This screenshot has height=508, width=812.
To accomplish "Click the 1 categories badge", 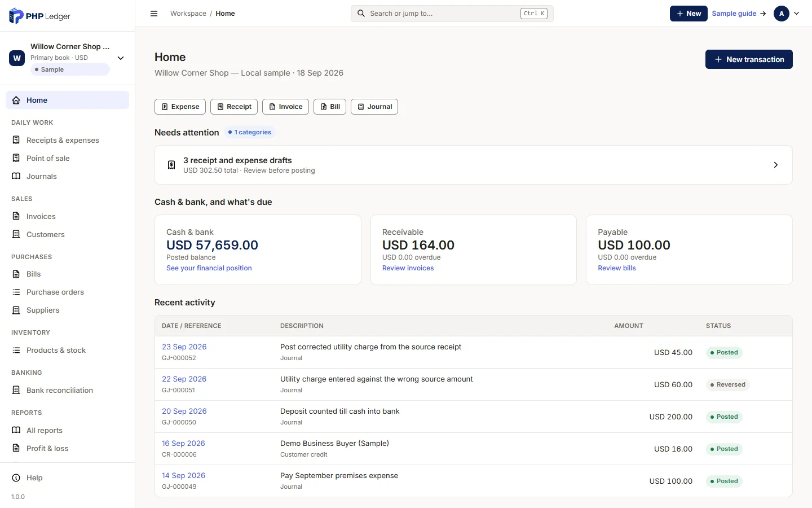I will [x=250, y=132].
